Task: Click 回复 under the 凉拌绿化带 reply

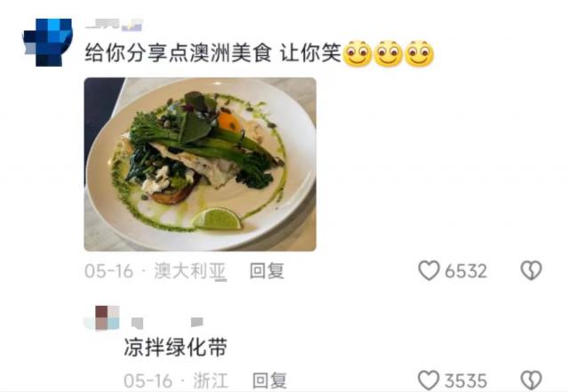Action: point(269,380)
